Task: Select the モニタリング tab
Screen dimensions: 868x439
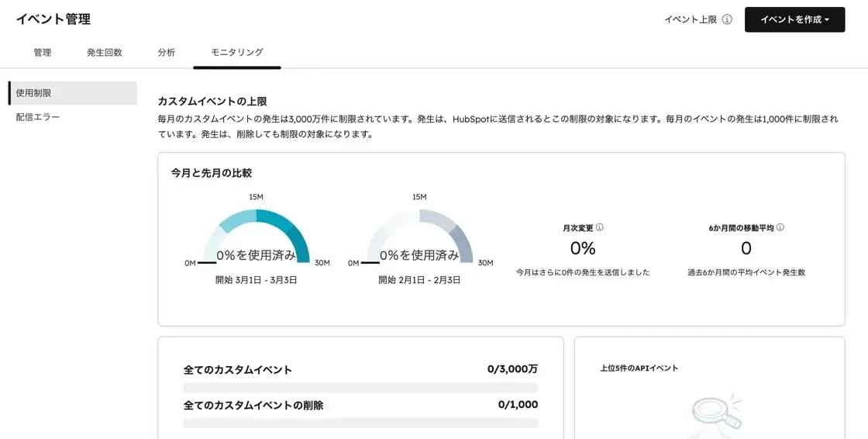Action: 237,52
